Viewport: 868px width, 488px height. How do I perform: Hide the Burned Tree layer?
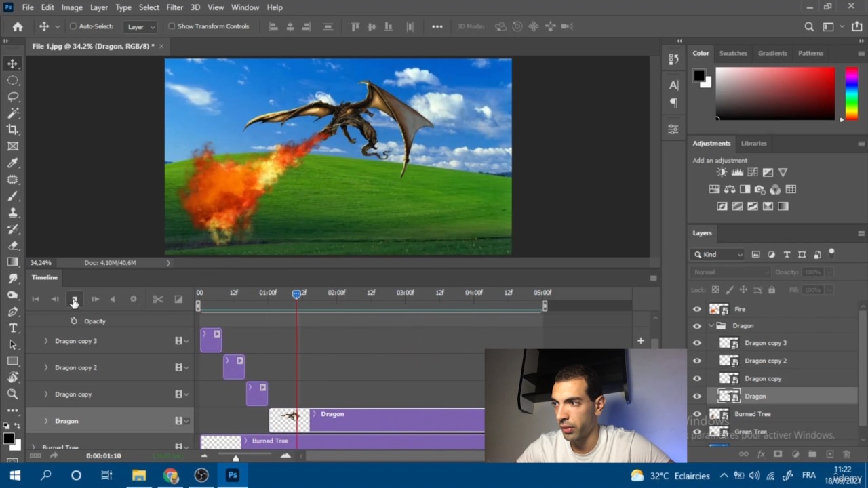point(697,414)
